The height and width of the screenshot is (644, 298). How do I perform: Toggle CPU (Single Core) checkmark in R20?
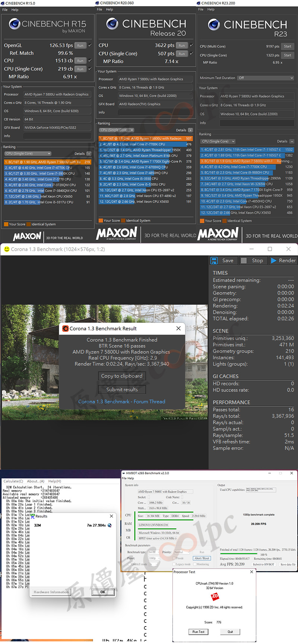click(x=191, y=54)
